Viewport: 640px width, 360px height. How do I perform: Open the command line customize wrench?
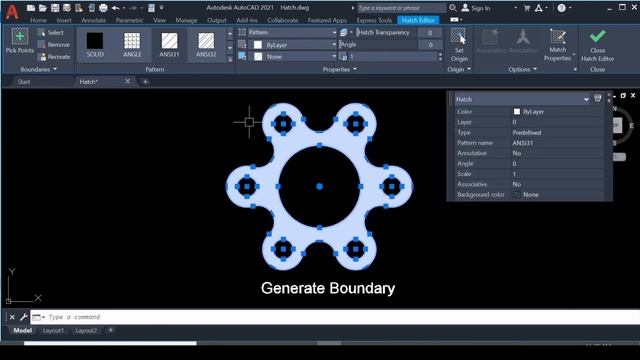(x=24, y=317)
